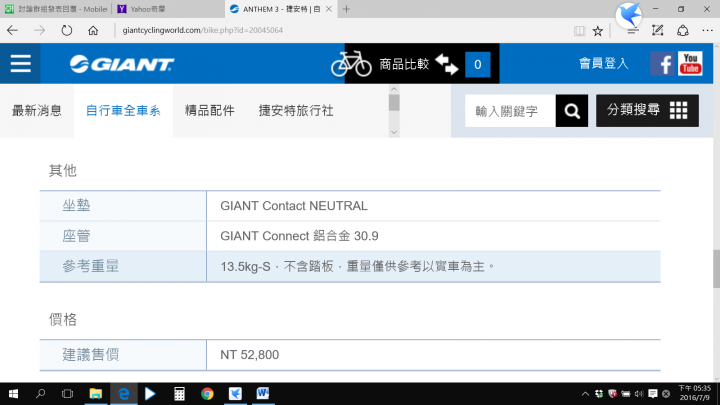
Task: Click the grid icon in 分類搜尋
Action: pos(678,111)
